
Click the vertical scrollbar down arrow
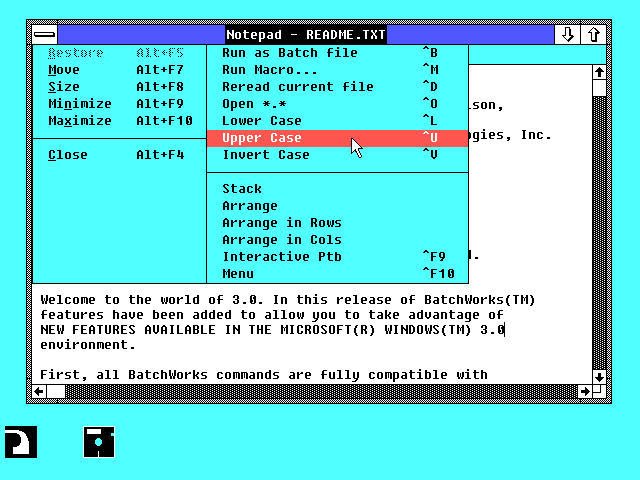point(599,377)
